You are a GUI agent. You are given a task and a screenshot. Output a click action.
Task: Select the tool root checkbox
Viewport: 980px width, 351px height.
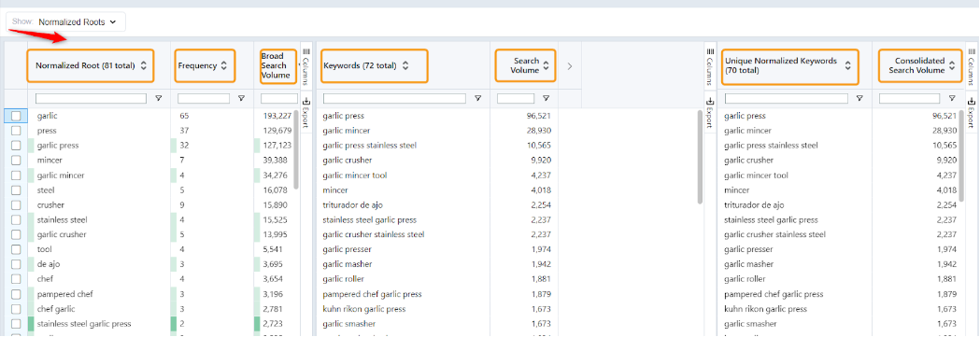(16, 249)
